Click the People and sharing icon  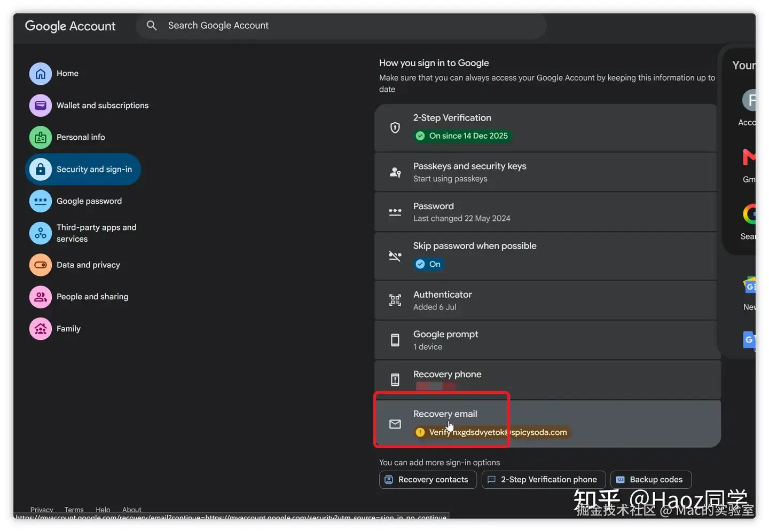[41, 297]
